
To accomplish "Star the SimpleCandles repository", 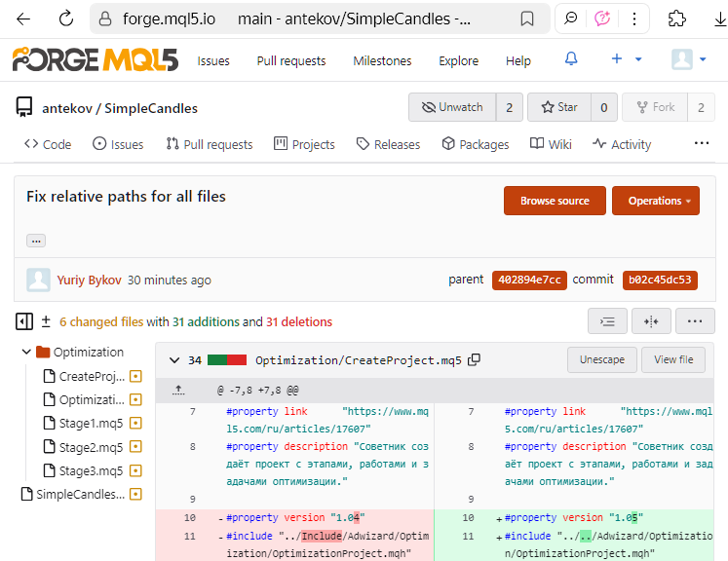I will coord(559,107).
